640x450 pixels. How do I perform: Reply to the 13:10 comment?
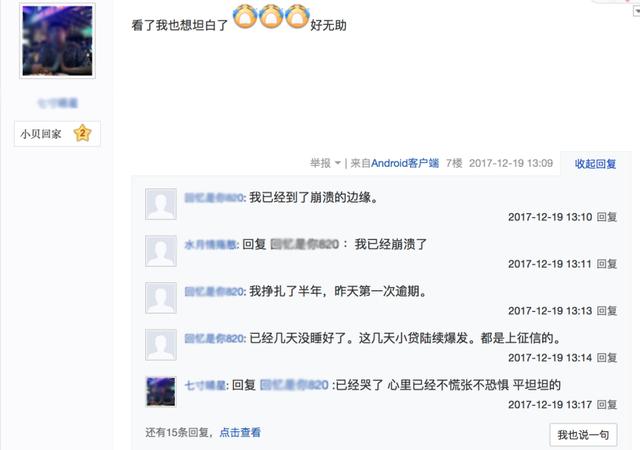[x=607, y=217]
